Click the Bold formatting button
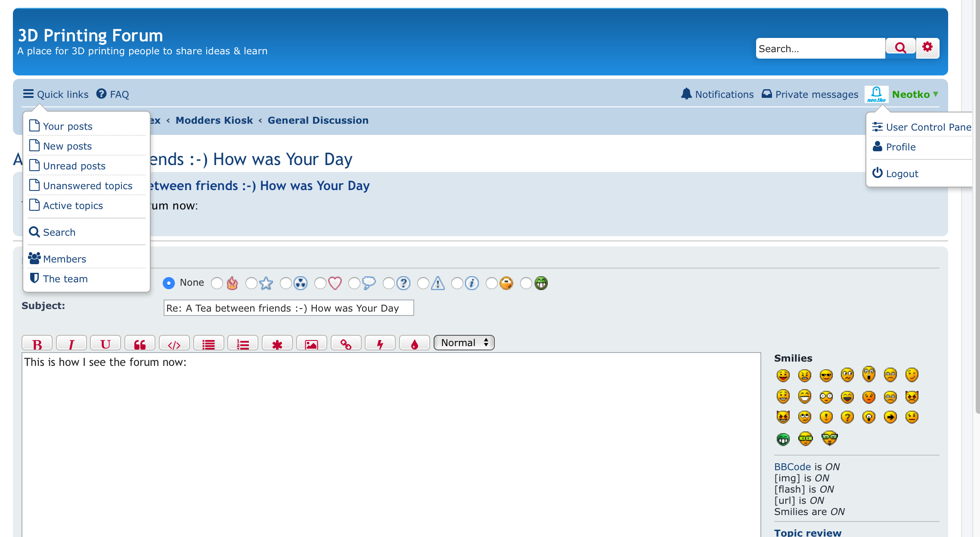980x537 pixels. 37,343
